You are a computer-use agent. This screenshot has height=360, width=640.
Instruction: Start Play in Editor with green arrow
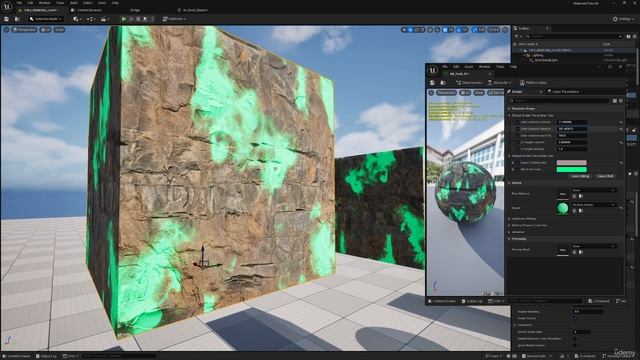click(x=124, y=19)
